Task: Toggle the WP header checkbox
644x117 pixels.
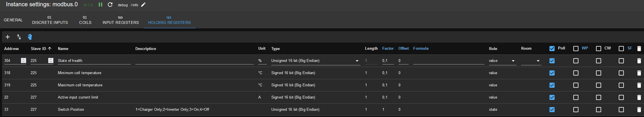Action: coord(576,49)
